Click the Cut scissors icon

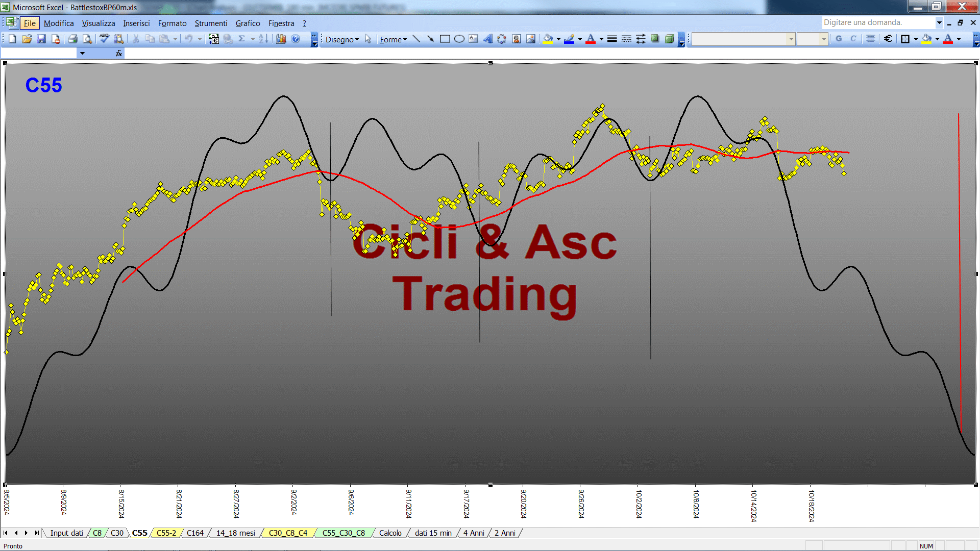[x=136, y=39]
